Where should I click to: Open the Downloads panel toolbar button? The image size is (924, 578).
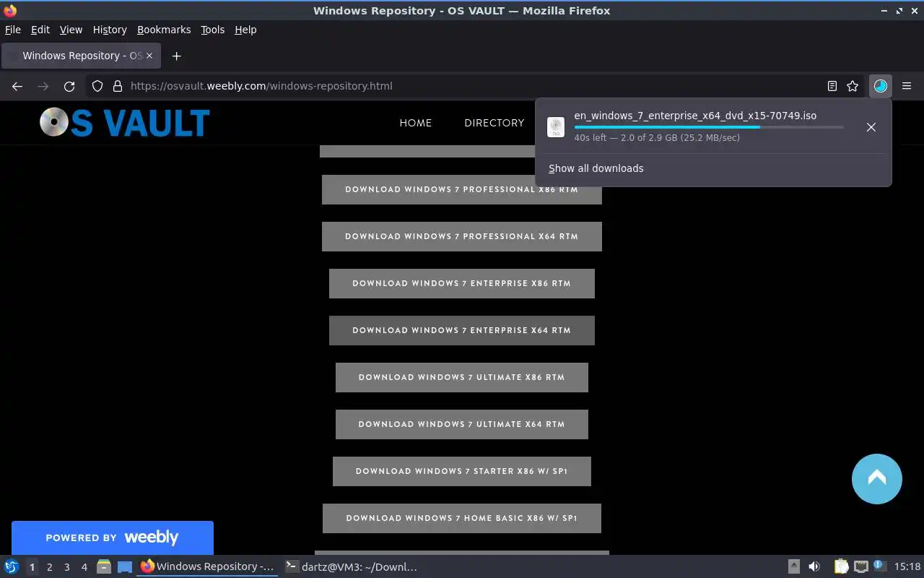(880, 86)
